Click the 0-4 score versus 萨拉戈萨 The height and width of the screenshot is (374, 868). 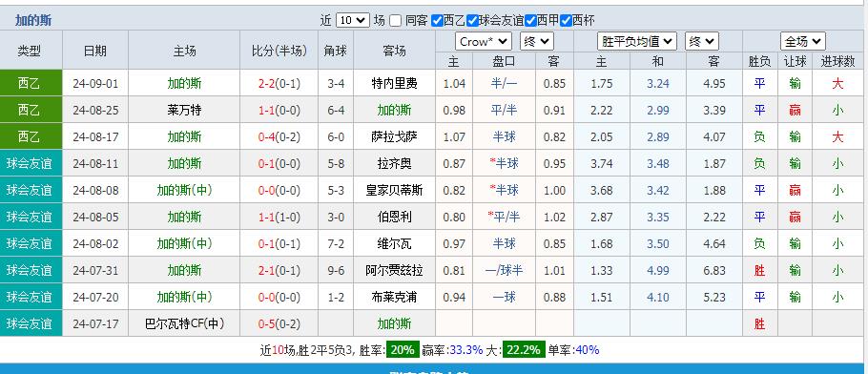[267, 136]
